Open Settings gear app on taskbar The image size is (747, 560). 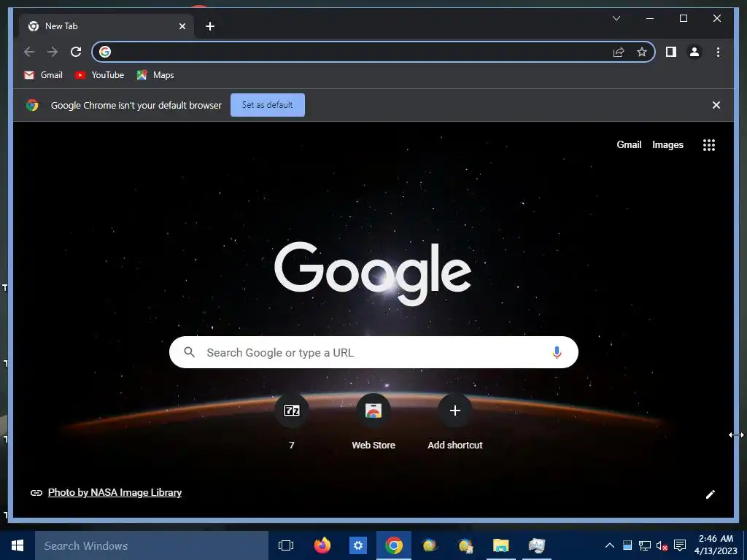358,545
